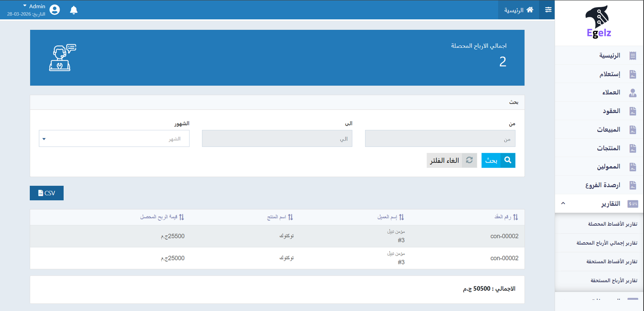Click the home icon in top bar
The height and width of the screenshot is (311, 644).
point(530,10)
